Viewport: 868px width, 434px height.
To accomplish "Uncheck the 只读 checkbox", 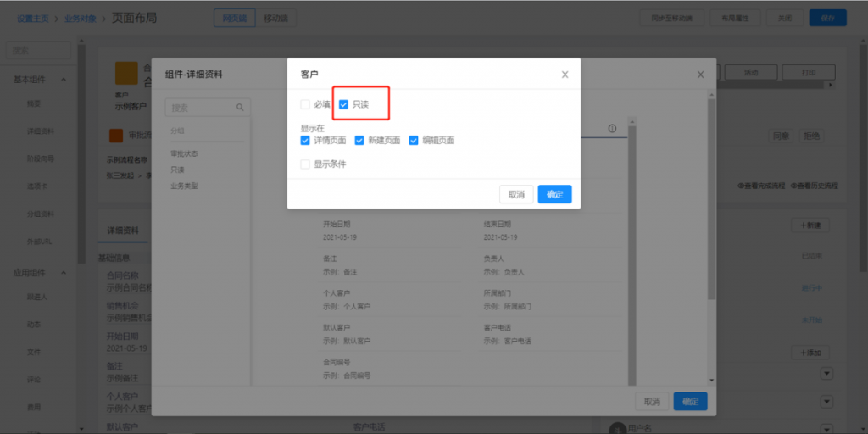I will click(343, 104).
